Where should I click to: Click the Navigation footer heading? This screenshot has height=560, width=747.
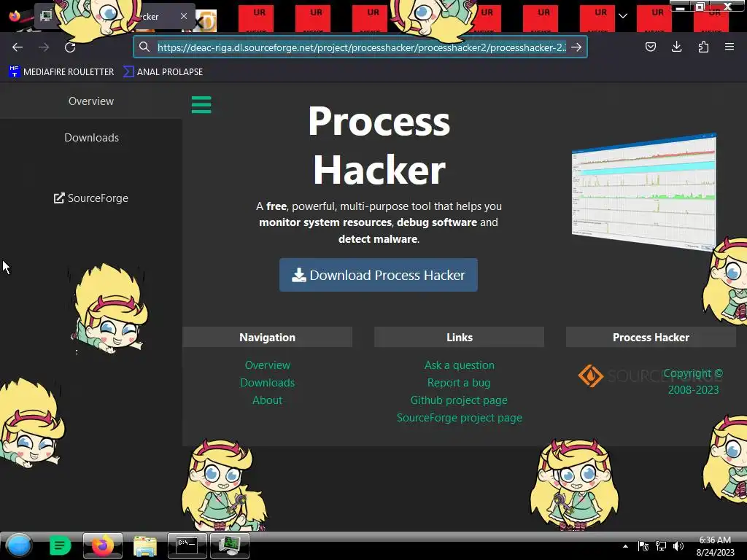click(267, 337)
